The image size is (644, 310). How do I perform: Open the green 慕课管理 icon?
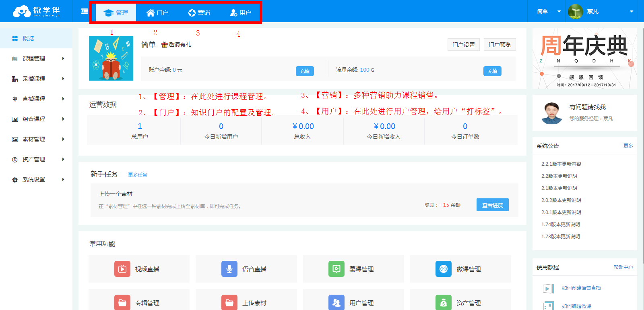tap(336, 269)
